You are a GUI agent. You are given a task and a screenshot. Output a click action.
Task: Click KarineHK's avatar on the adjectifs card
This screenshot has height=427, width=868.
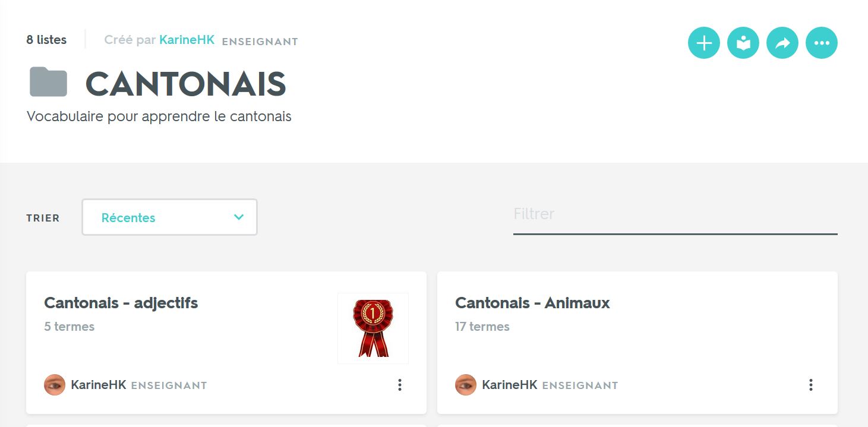[55, 385]
